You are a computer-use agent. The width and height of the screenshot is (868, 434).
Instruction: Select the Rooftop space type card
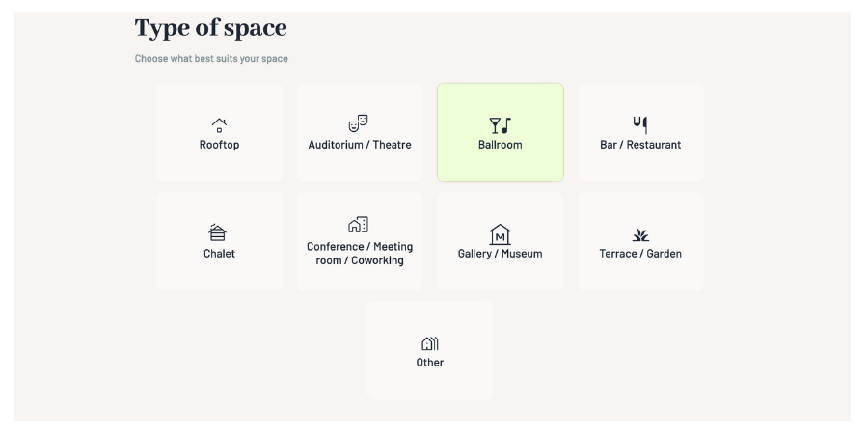pos(219,133)
